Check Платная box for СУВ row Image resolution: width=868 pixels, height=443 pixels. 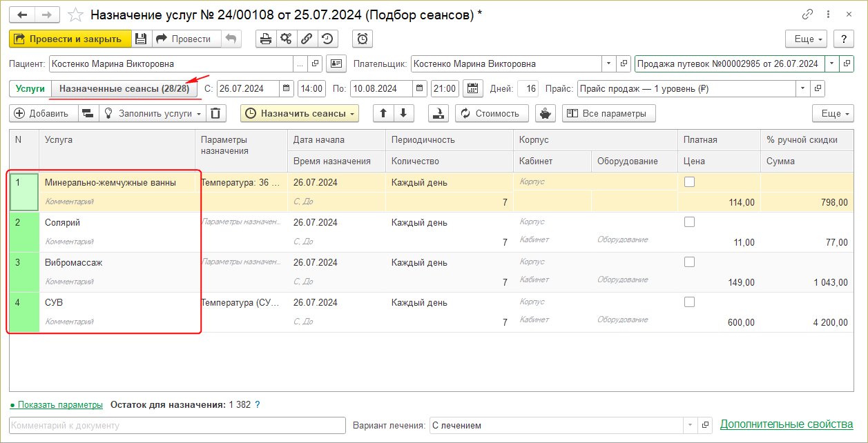coord(689,302)
